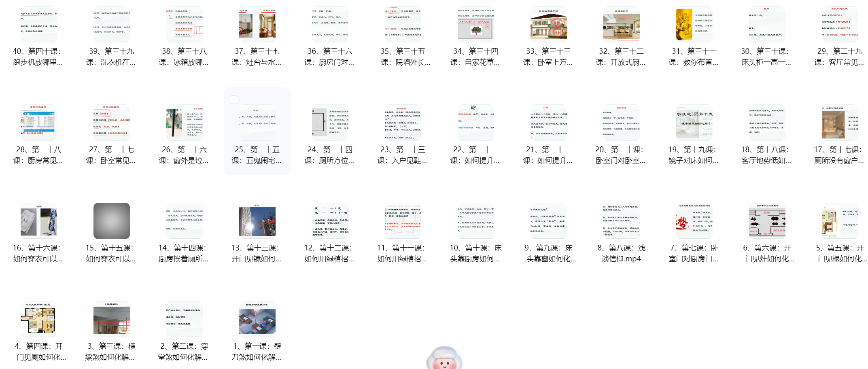868x369 pixels.
Task: Open lesson 37 stove and water thumbnail
Action: point(257,24)
